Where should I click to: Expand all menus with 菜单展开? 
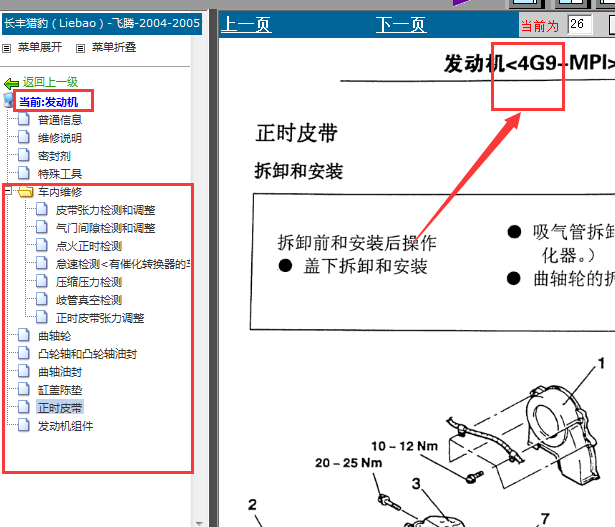[40, 47]
